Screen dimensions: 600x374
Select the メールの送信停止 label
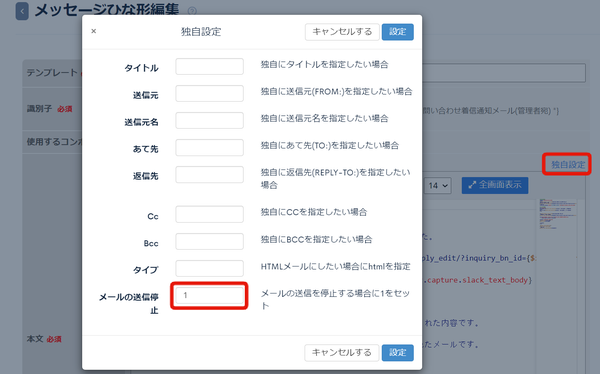[129, 303]
